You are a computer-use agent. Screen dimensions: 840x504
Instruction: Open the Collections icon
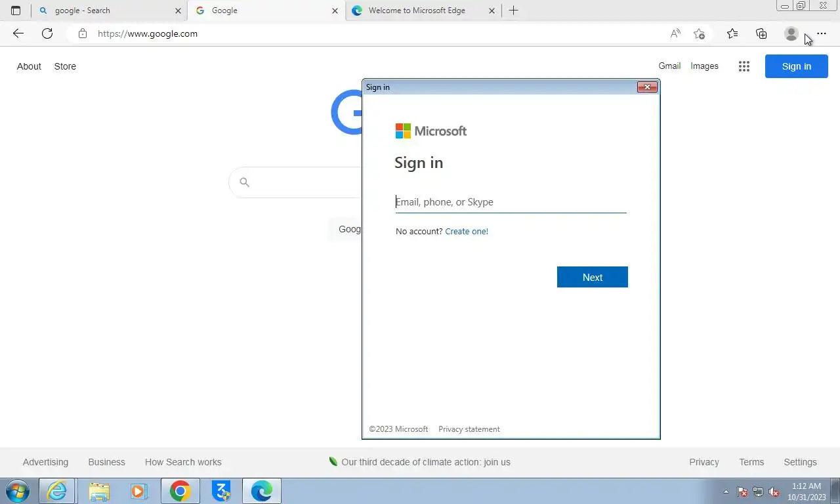761,33
